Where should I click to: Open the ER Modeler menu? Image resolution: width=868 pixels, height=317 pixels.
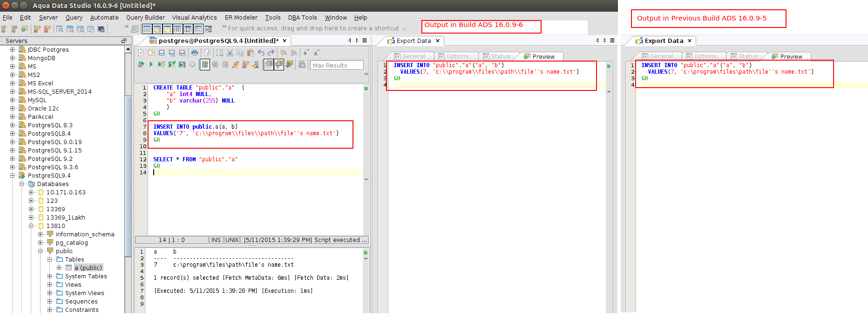pyautogui.click(x=241, y=17)
